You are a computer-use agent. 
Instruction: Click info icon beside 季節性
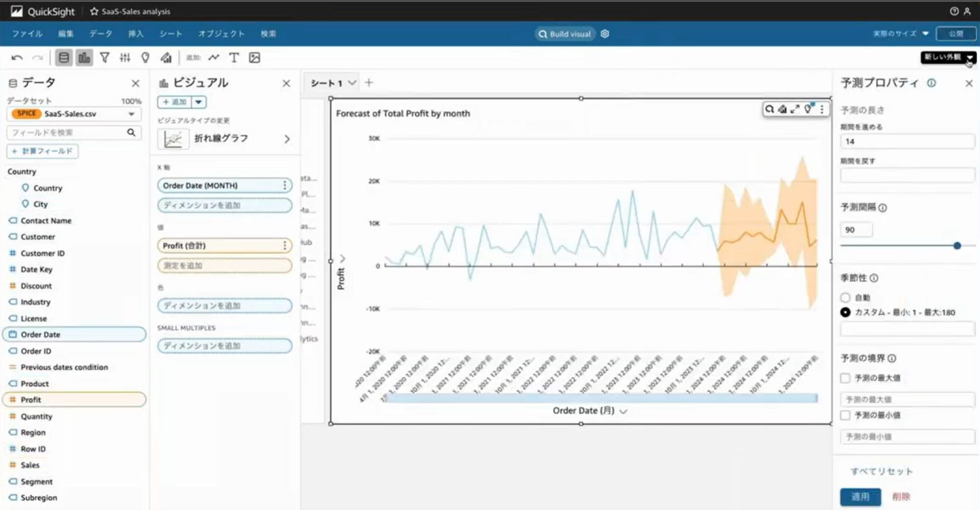click(874, 278)
